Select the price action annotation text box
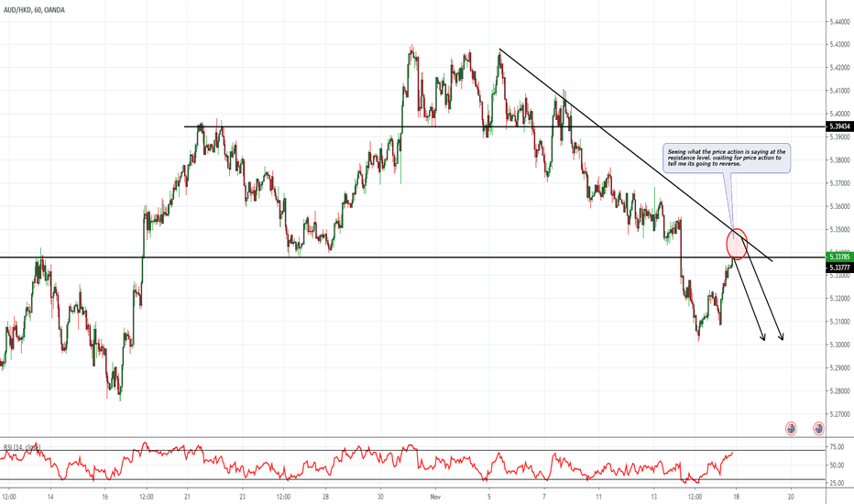This screenshot has width=854, height=504. (724, 158)
